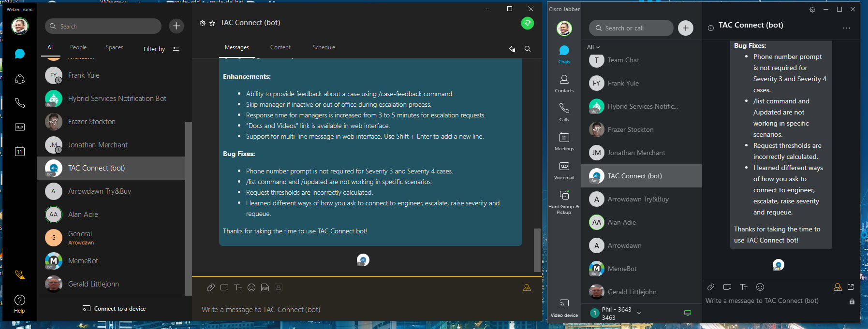Click the Jabber Search or call field
This screenshot has width=868, height=329.
click(x=631, y=28)
